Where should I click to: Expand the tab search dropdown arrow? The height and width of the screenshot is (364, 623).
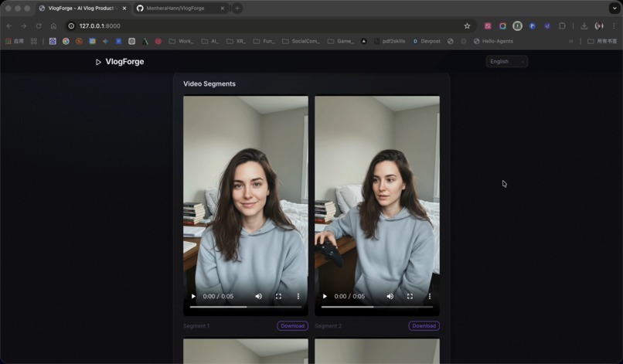614,9
